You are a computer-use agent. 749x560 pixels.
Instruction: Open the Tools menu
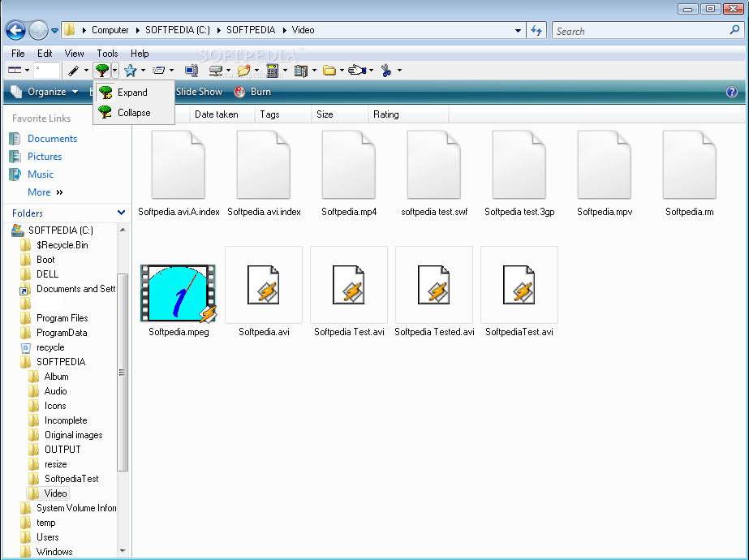tap(107, 54)
